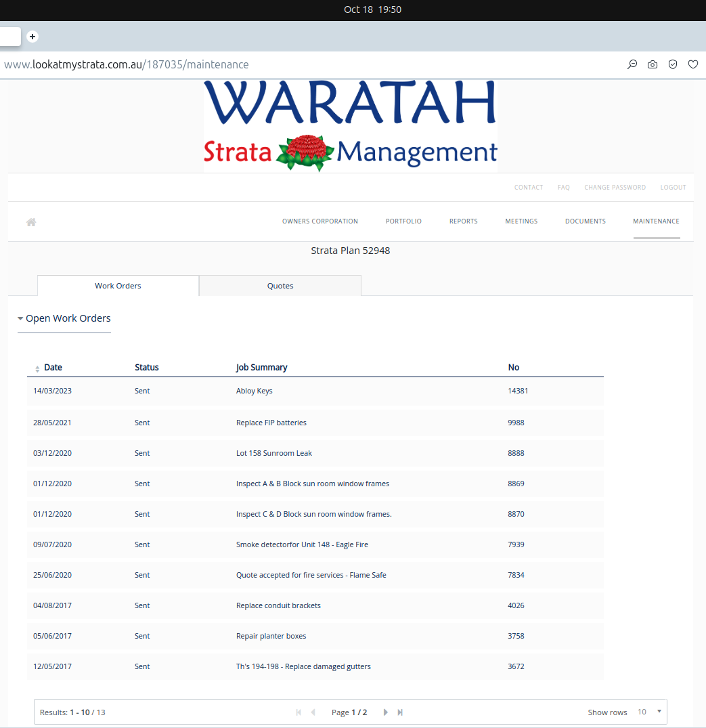Click date 12/05/2017 cell
The width and height of the screenshot is (706, 728).
tap(52, 666)
